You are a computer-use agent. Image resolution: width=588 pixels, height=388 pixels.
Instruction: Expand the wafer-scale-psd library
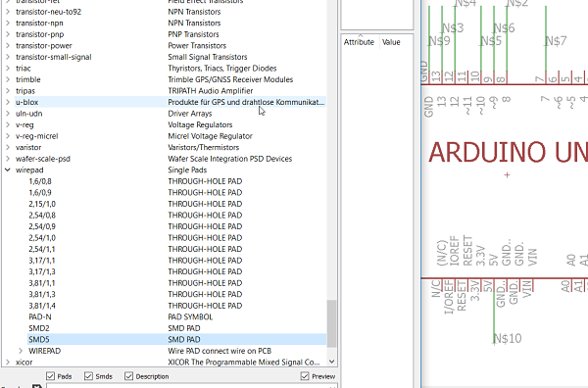[8, 159]
